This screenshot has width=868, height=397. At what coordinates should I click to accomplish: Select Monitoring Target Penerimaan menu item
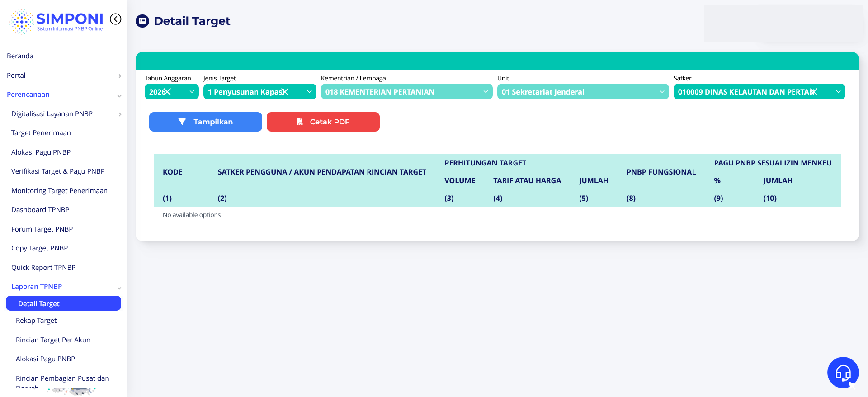point(59,191)
